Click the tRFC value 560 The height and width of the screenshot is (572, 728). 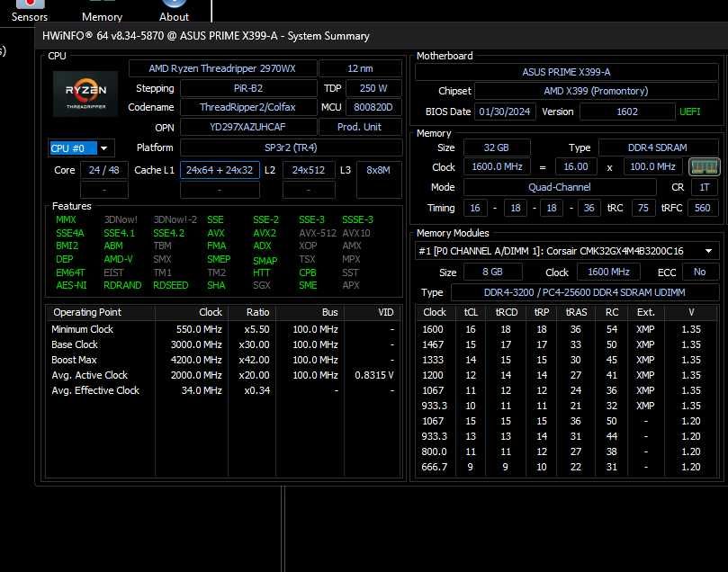[x=703, y=208]
